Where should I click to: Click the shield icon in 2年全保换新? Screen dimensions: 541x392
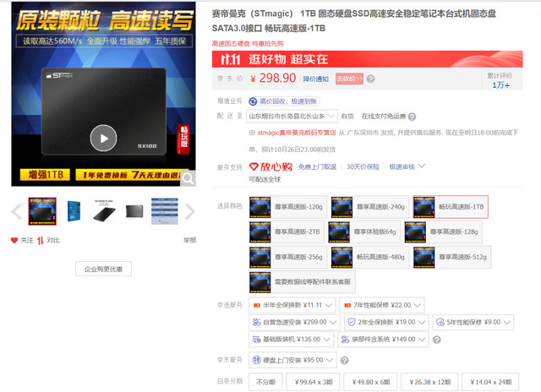[x=352, y=322]
